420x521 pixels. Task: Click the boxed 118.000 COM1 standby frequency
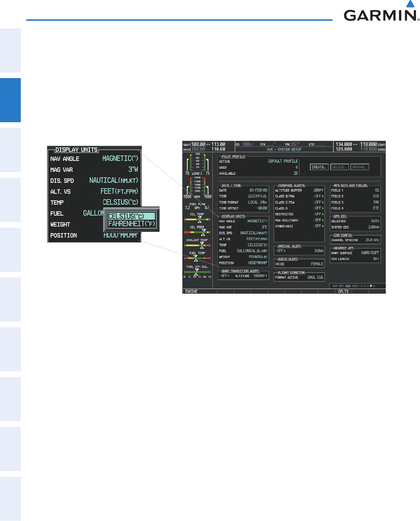[369, 144]
